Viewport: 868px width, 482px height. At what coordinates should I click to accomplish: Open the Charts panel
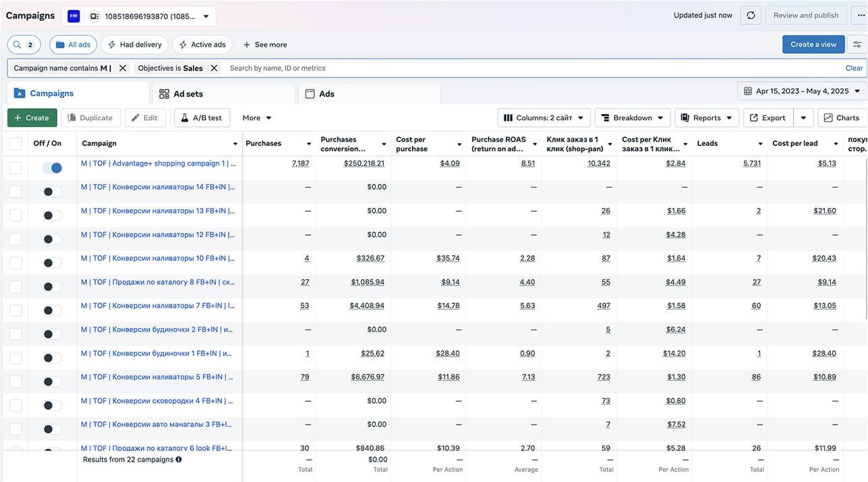(842, 117)
